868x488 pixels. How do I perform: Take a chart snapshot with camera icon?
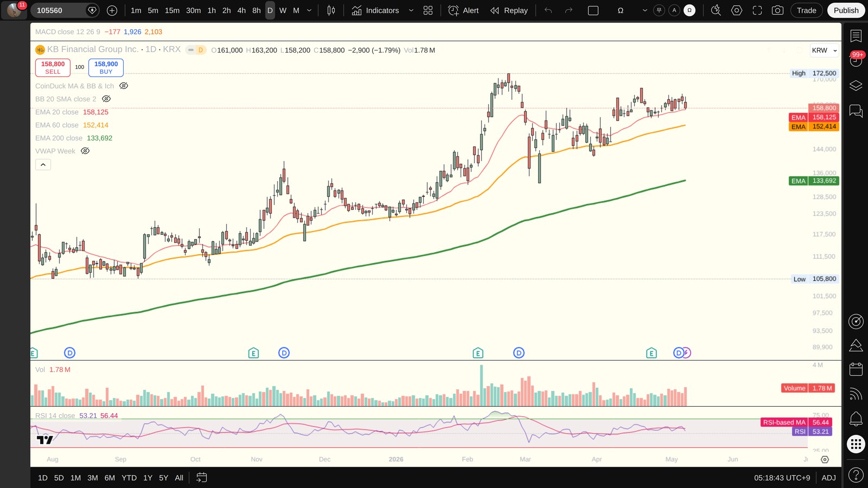click(x=777, y=10)
